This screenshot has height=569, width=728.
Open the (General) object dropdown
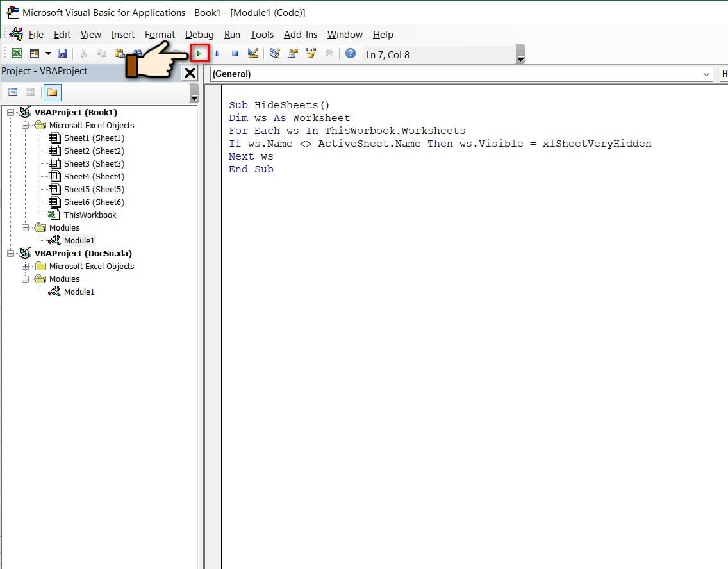tap(707, 74)
